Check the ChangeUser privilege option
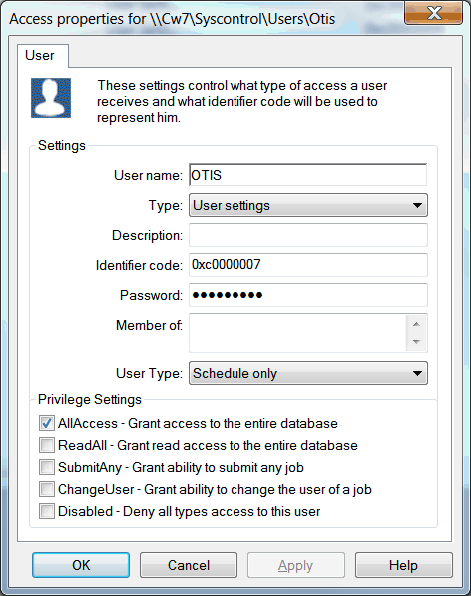The width and height of the screenshot is (471, 596). pyautogui.click(x=47, y=489)
